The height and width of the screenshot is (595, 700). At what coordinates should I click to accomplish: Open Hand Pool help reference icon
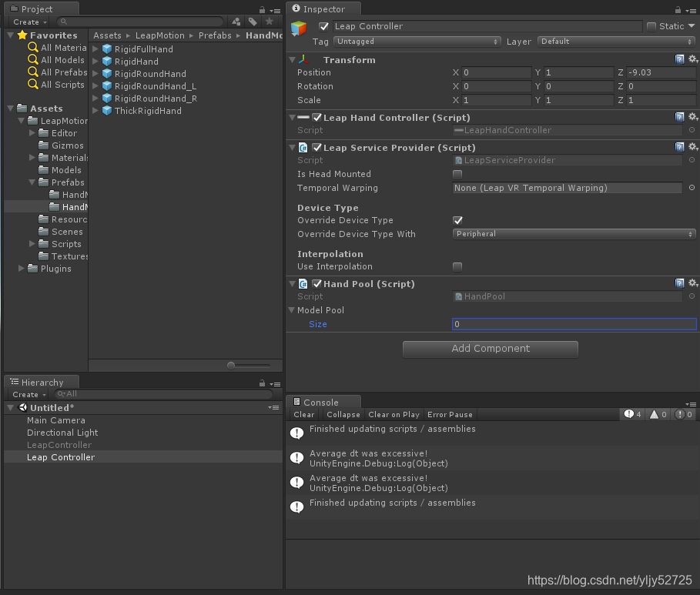pyautogui.click(x=679, y=283)
